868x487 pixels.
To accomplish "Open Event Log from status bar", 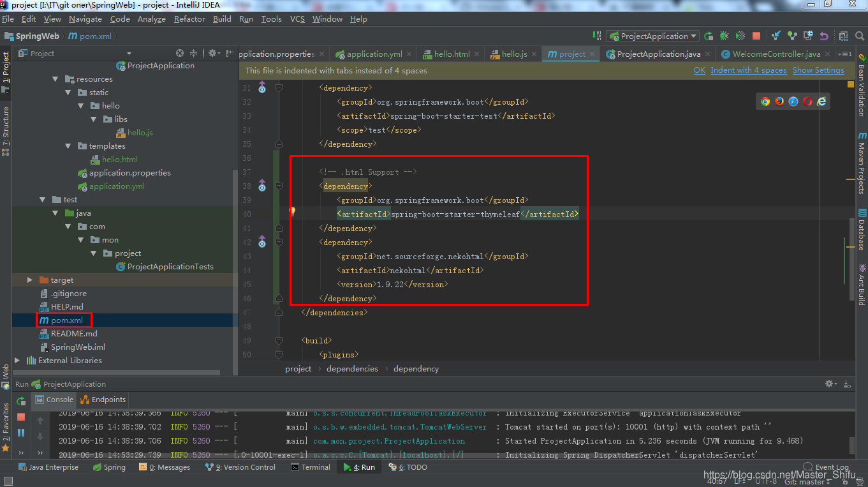I will pos(826,467).
